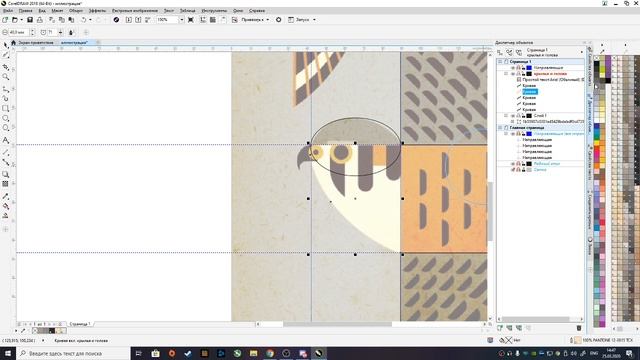
Task: Select the Rectangle tool
Action: [x=5, y=109]
